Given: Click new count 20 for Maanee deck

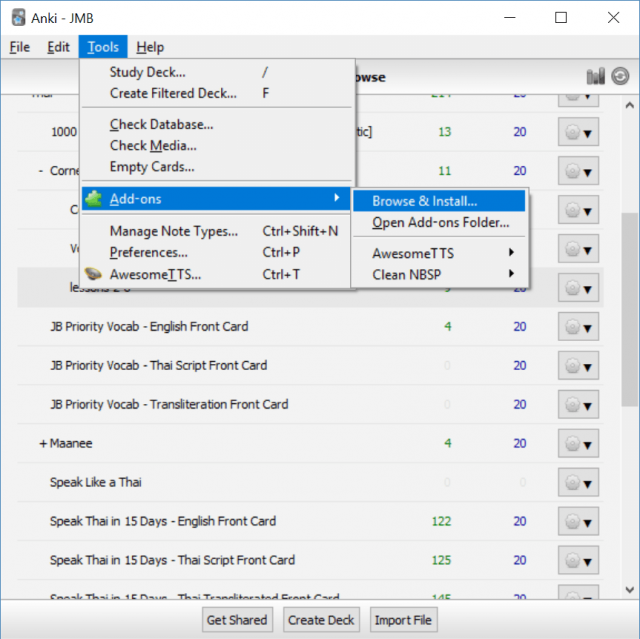Looking at the screenshot, I should pyautogui.click(x=520, y=443).
